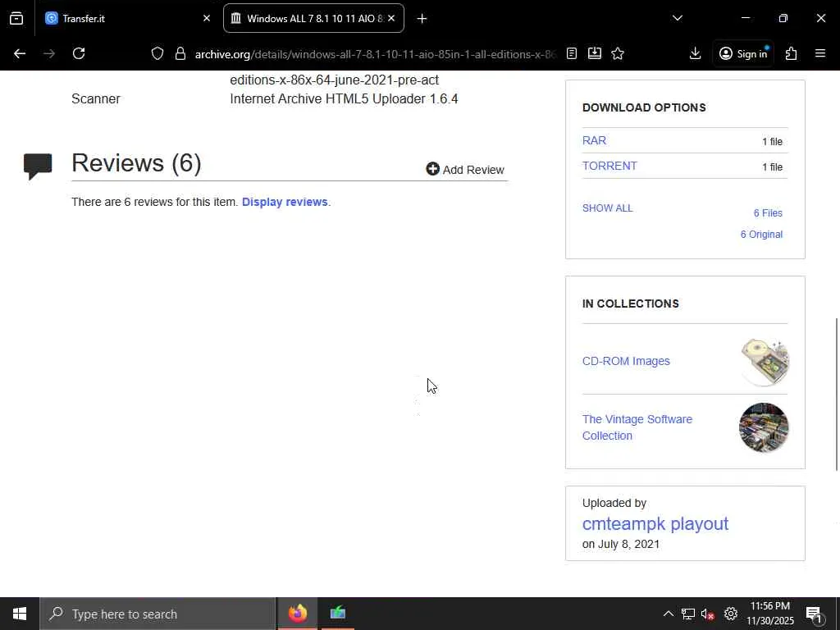Viewport: 840px width, 630px height.
Task: Click the muted volume tray icon
Action: click(708, 614)
